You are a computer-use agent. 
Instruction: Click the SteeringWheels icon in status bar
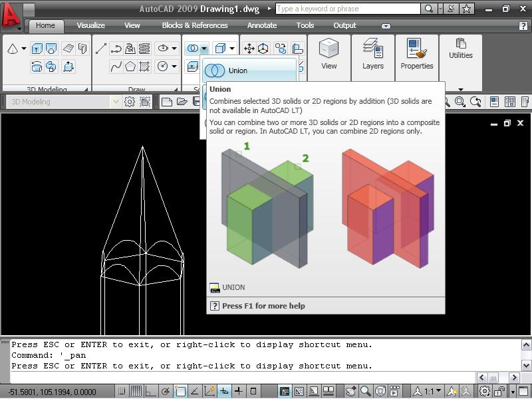pyautogui.click(x=380, y=391)
